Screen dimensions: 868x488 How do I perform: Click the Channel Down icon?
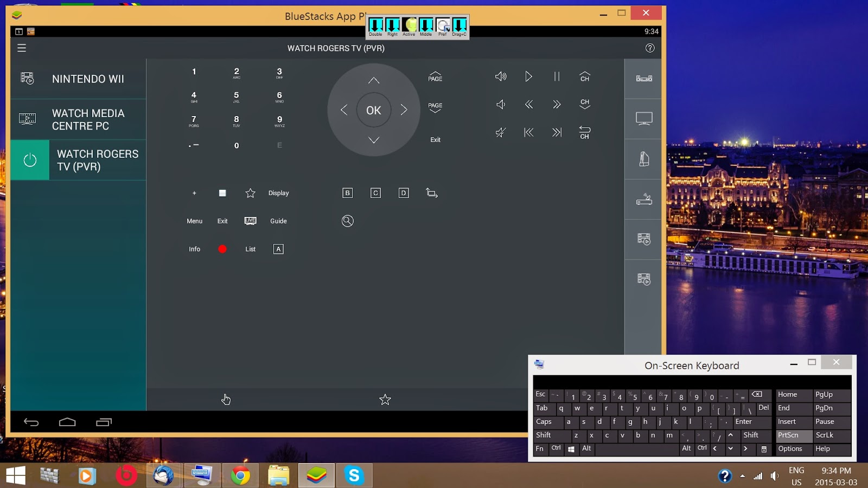585,104
